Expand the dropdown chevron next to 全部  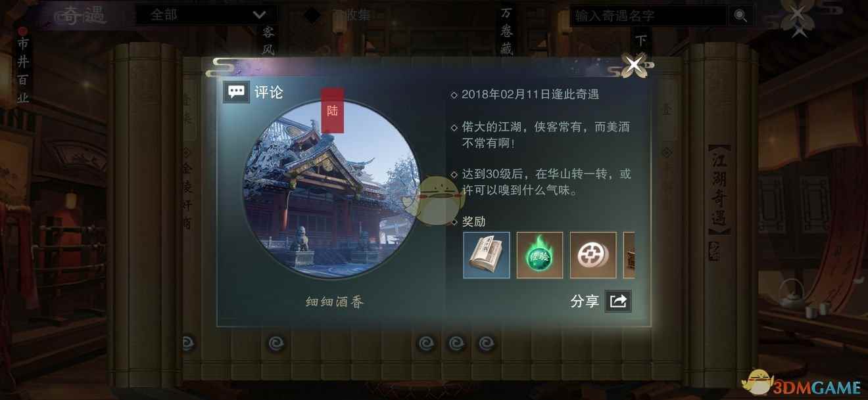click(259, 15)
